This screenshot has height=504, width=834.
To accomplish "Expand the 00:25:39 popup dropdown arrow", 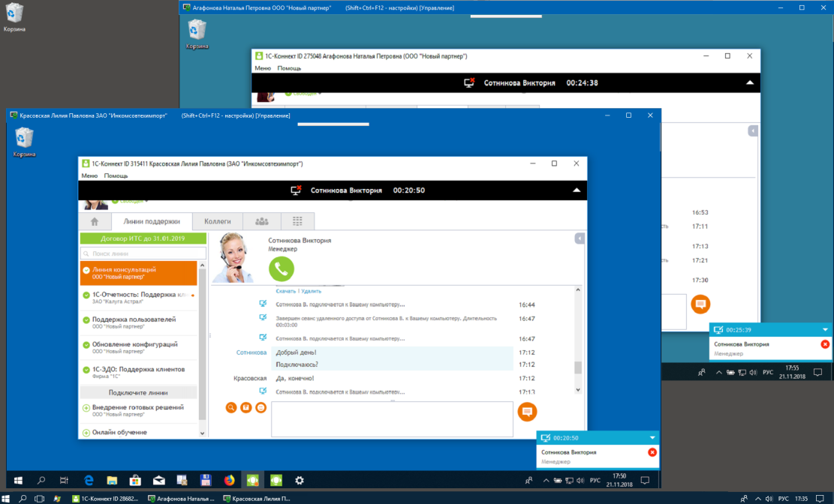I will pos(825,329).
